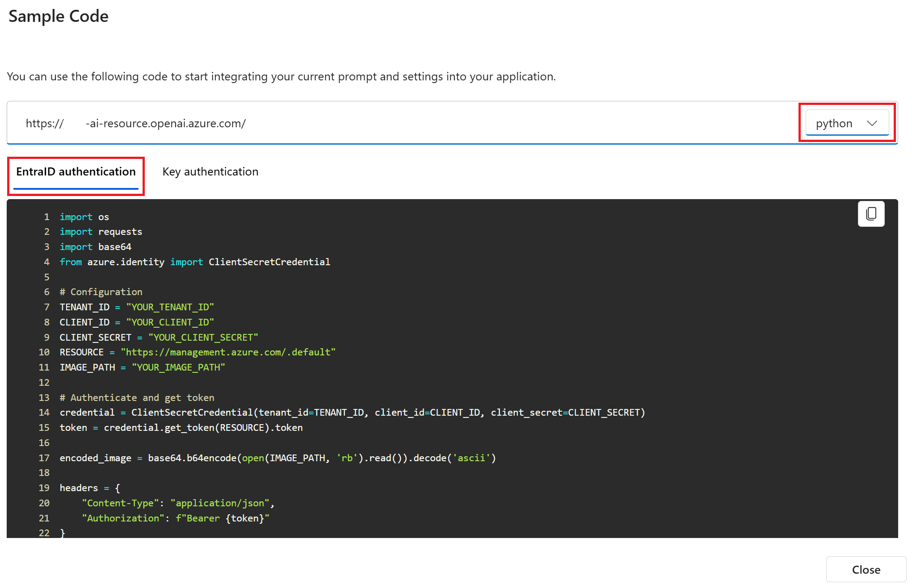Screen dimensions: 912x588
Task: Open the python language dropdown
Action: [x=847, y=123]
